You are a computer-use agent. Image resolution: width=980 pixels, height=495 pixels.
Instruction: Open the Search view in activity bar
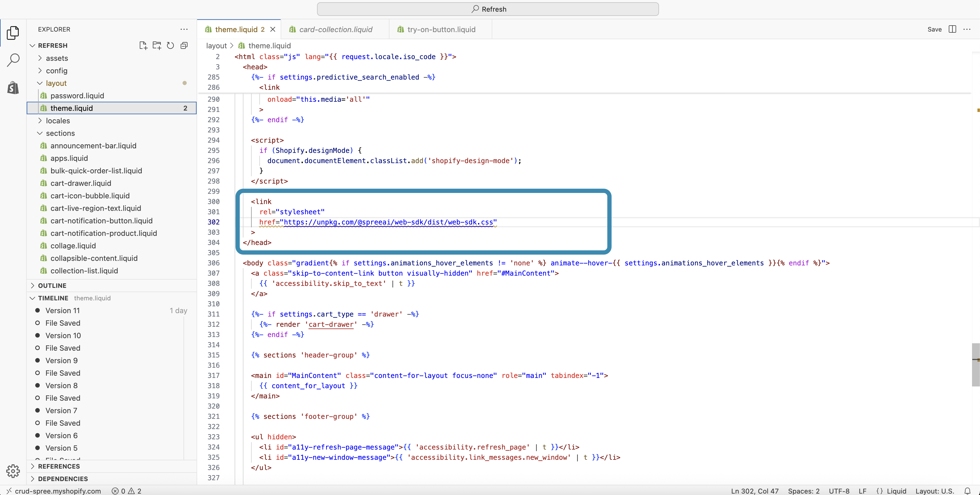[13, 60]
